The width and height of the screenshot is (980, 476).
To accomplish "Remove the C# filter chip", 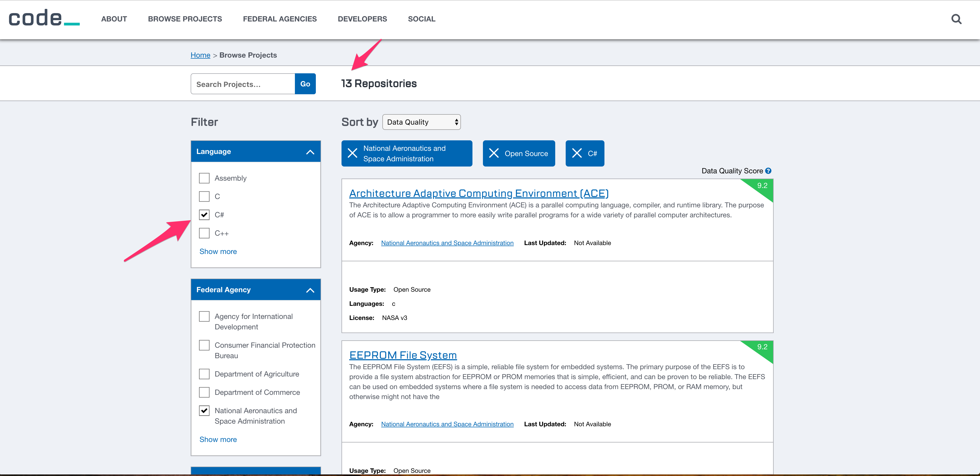I will pos(577,153).
